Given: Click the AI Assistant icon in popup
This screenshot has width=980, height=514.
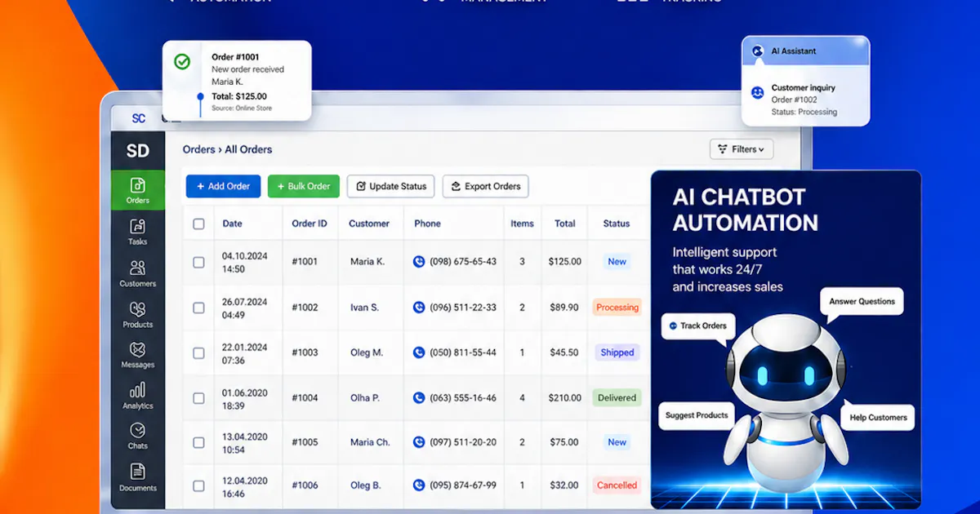Looking at the screenshot, I should click(x=757, y=51).
